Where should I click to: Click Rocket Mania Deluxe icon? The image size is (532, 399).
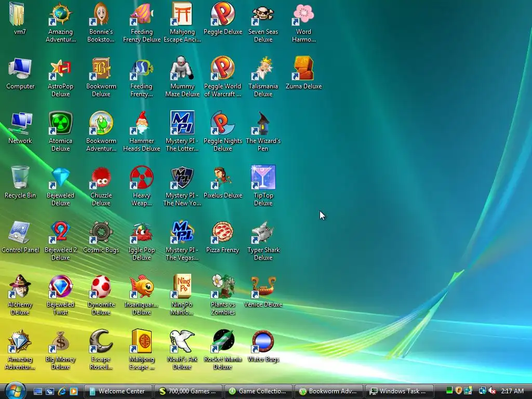[222, 341]
